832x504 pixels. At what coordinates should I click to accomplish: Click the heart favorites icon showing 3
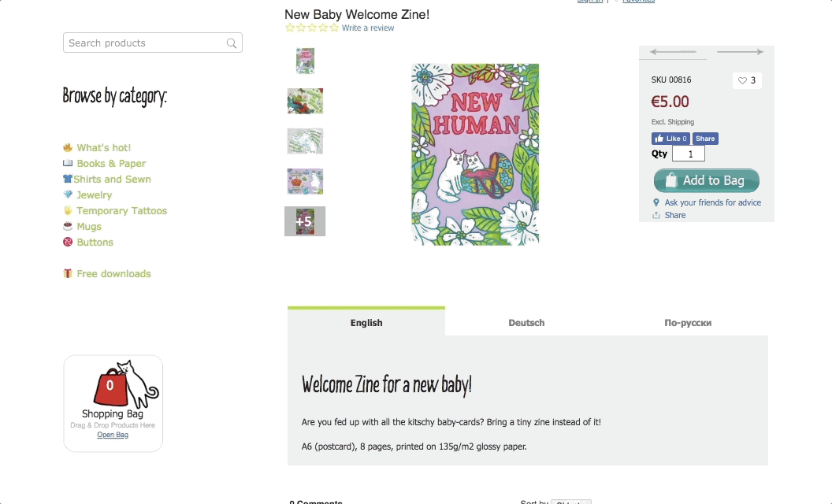point(747,80)
